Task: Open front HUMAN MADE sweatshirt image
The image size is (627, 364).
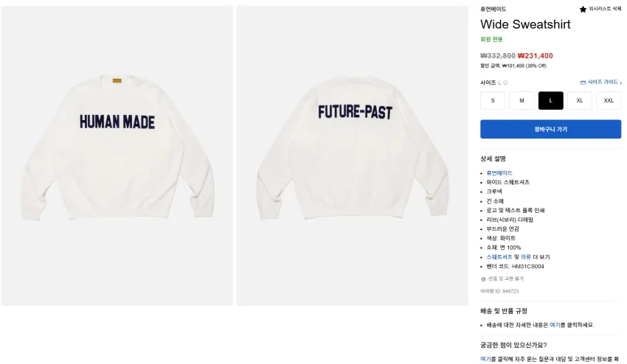Action: point(117,155)
